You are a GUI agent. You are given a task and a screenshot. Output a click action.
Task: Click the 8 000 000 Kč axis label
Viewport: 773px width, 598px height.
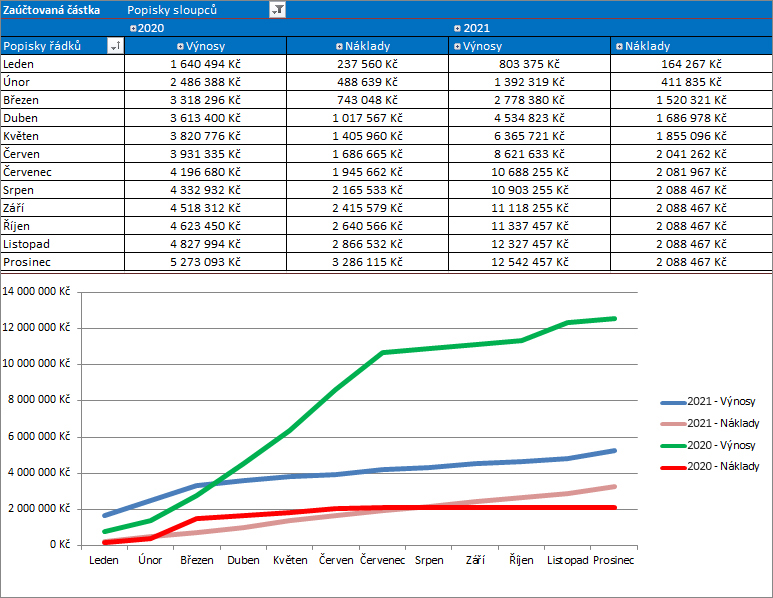(x=39, y=399)
